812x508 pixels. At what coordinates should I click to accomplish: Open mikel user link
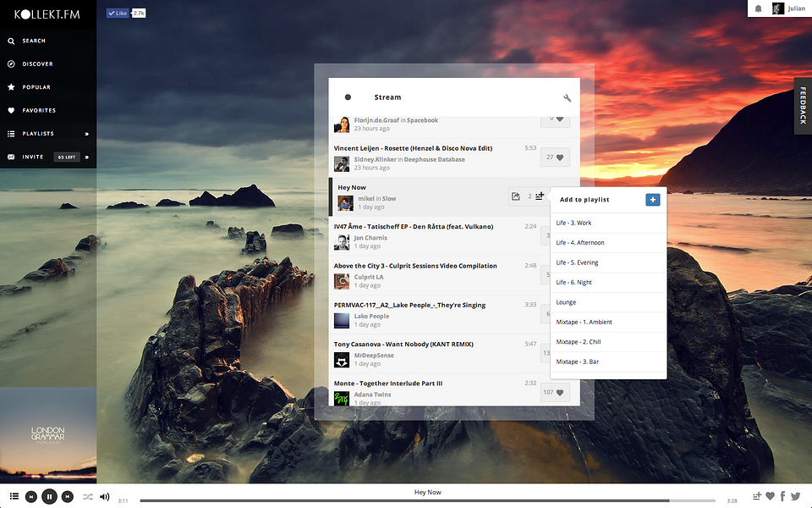point(366,198)
